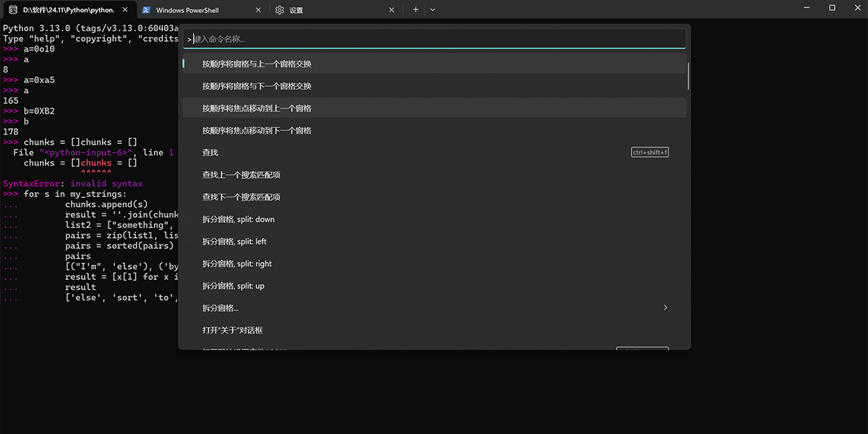Close the Windows PowerShell tab

click(258, 10)
